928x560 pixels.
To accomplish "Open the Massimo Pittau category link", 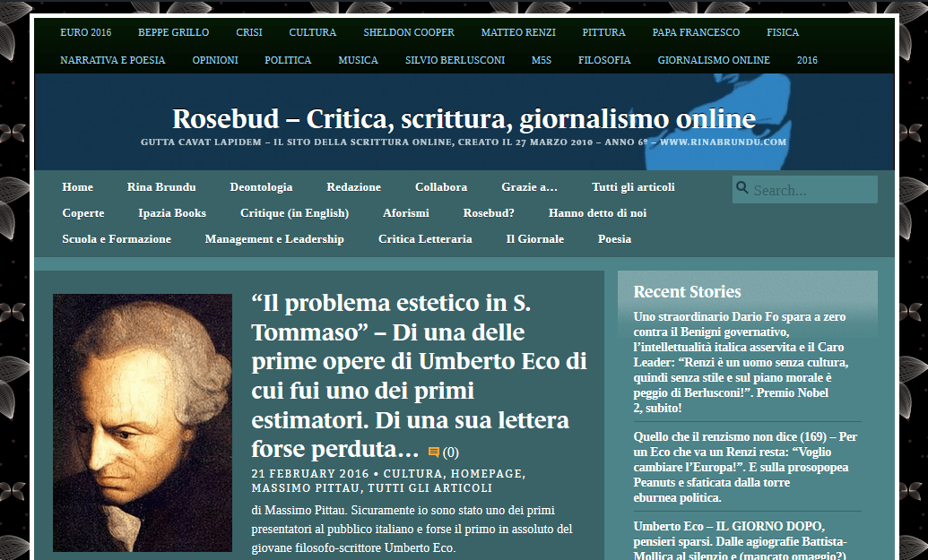I will [307, 488].
